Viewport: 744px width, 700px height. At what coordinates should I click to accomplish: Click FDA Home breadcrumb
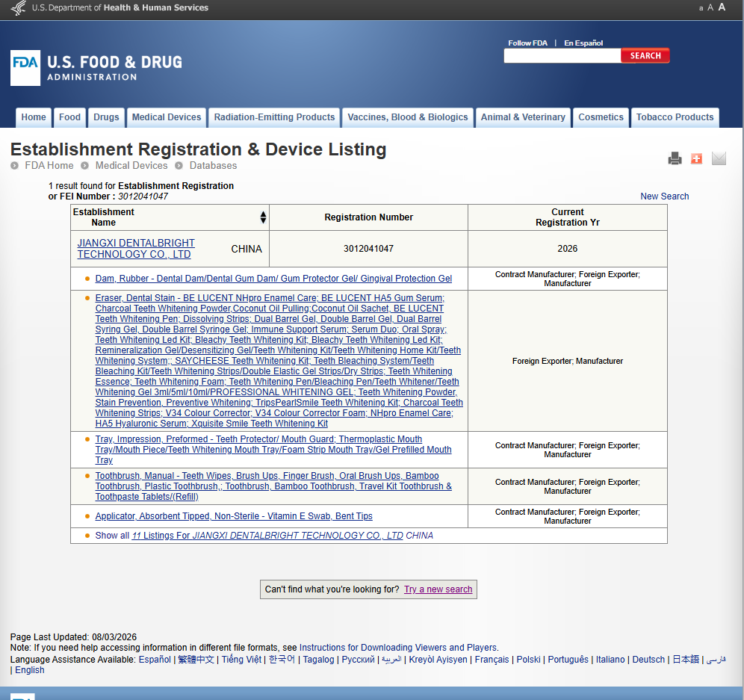click(x=49, y=166)
